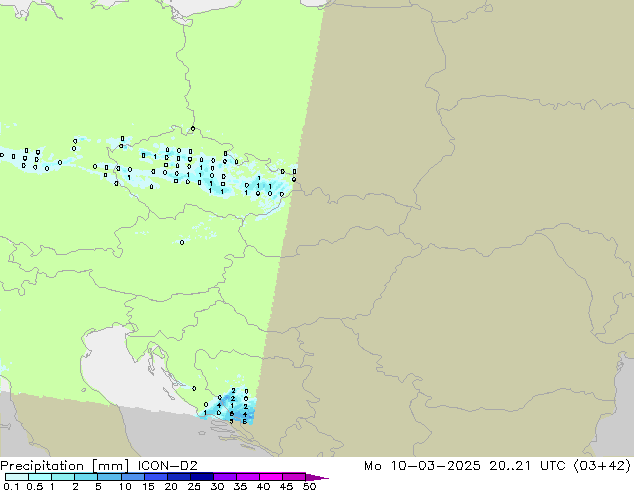Image resolution: width=634 pixels, height=490 pixels.
Task: Choose the 40–45 mm magenta legend swatch
Action: (271, 477)
